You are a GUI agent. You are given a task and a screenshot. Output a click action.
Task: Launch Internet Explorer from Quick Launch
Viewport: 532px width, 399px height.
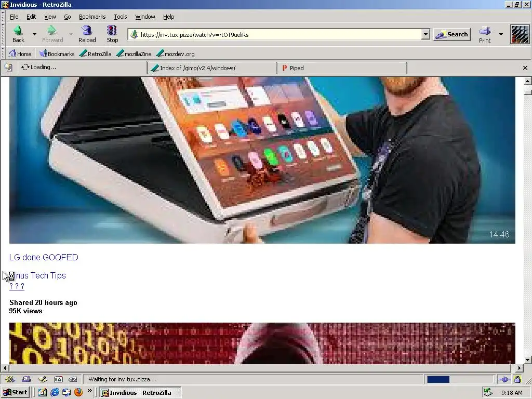click(54, 393)
